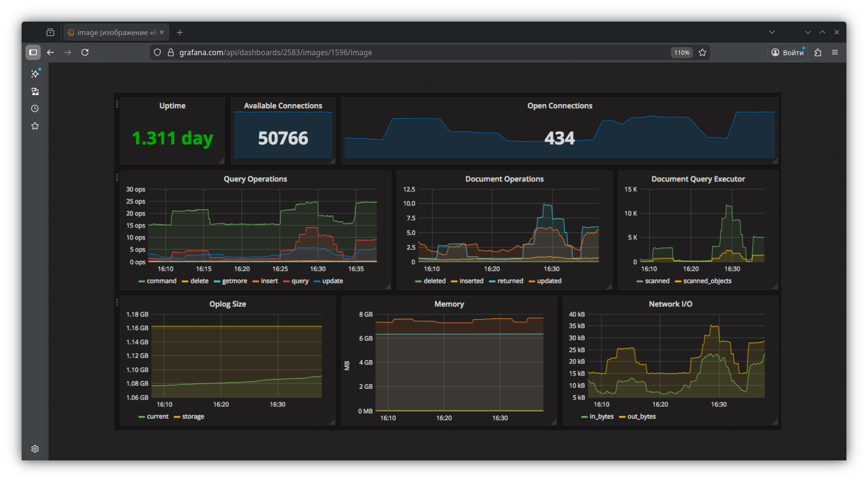
Task: Open the extensions puzzle icon
Action: tap(818, 52)
